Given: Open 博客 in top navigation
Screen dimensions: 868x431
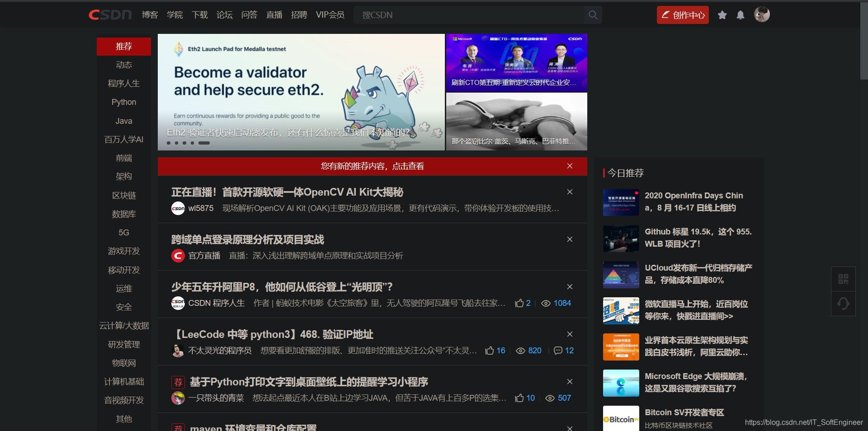Looking at the screenshot, I should pos(150,15).
